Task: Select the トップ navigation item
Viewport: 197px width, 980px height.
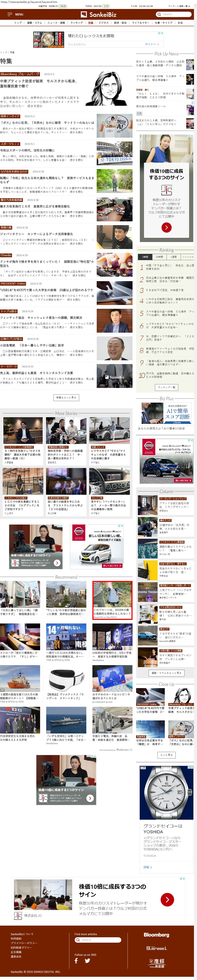Action: pyautogui.click(x=18, y=23)
